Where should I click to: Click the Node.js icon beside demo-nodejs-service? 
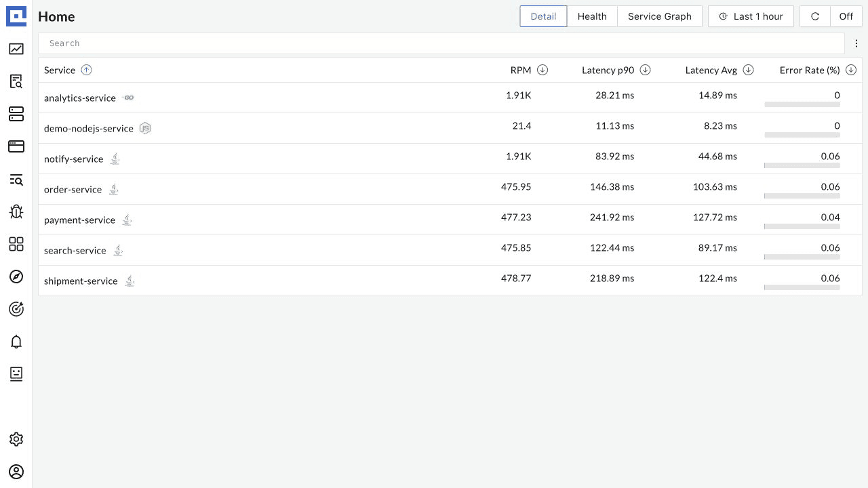[x=144, y=128]
